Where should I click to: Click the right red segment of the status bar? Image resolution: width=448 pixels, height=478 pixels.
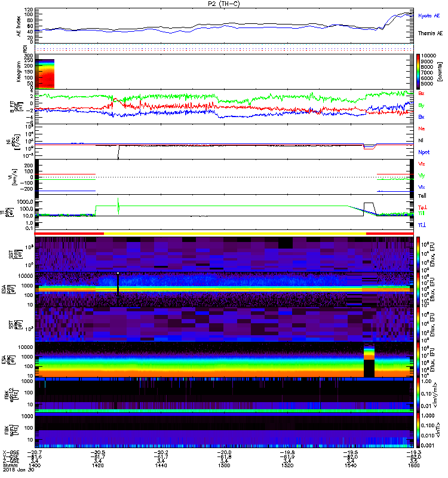390,234
